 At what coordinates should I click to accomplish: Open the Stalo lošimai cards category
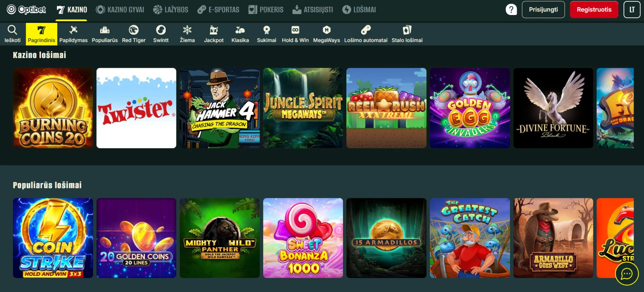[x=407, y=34]
